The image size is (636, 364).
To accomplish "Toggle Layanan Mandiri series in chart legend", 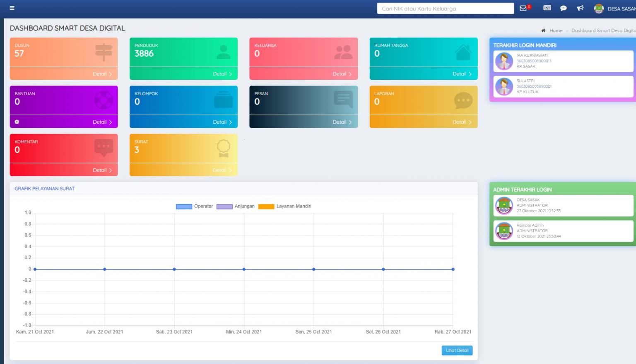I will coord(285,206).
